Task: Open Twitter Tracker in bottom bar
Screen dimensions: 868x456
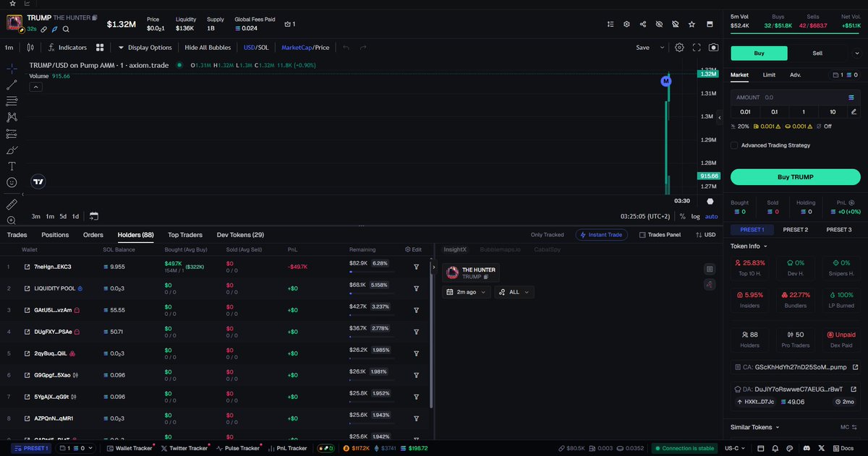Action: coord(184,448)
